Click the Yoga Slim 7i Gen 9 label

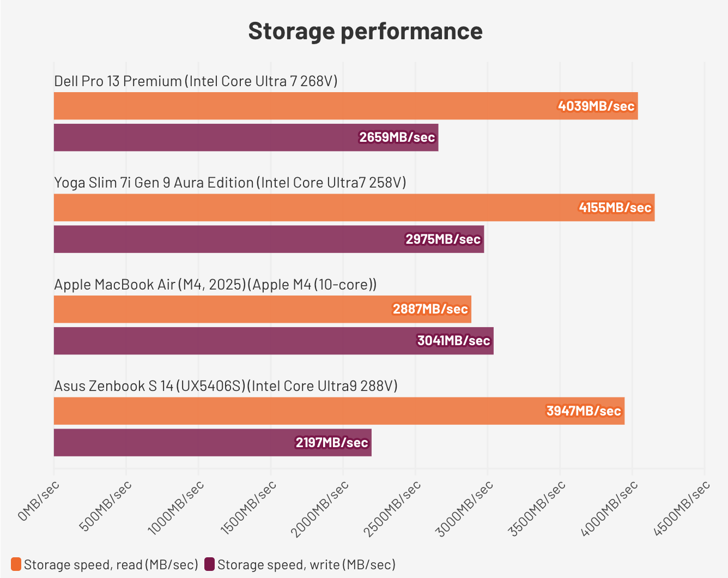(x=230, y=183)
